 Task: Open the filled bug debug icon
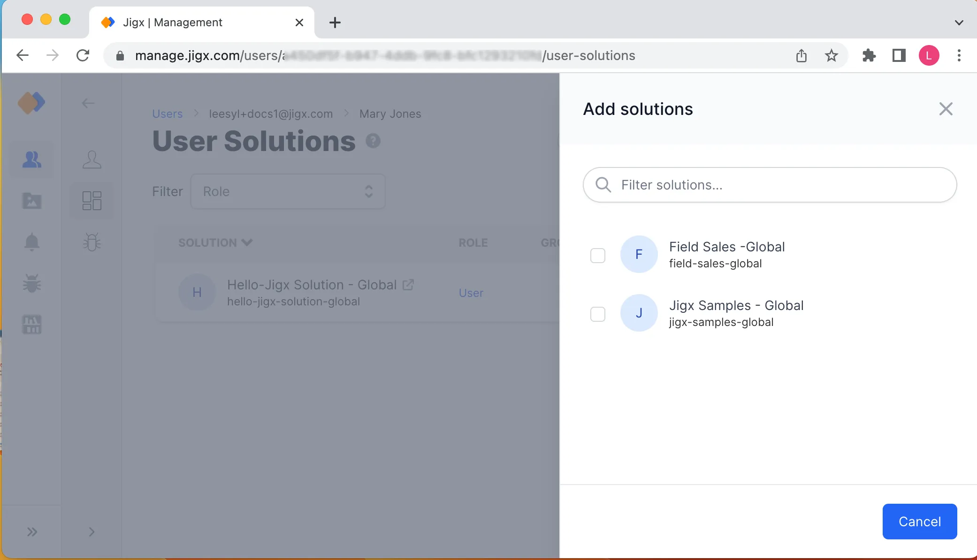[32, 283]
